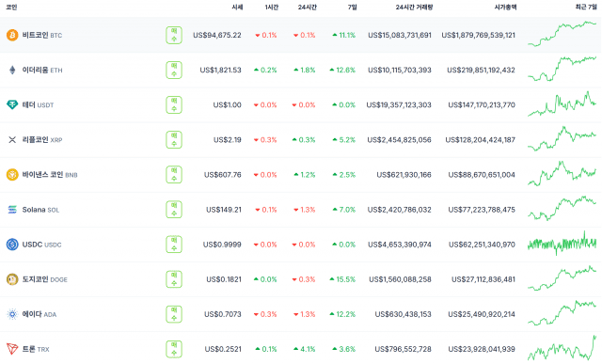Screen dimensions: 602x364
Task: Click the Bitcoin BTC coin icon
Action: [12, 35]
